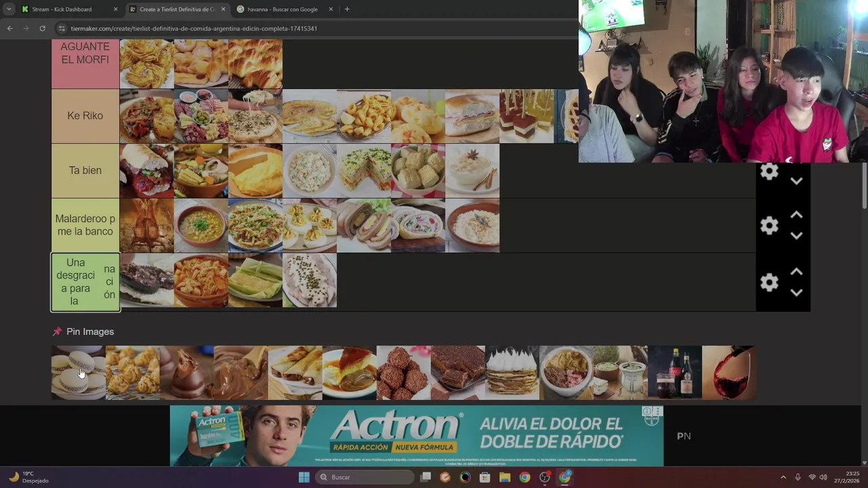Select asado a la cruz image
The height and width of the screenshot is (488, 868).
coord(147,225)
